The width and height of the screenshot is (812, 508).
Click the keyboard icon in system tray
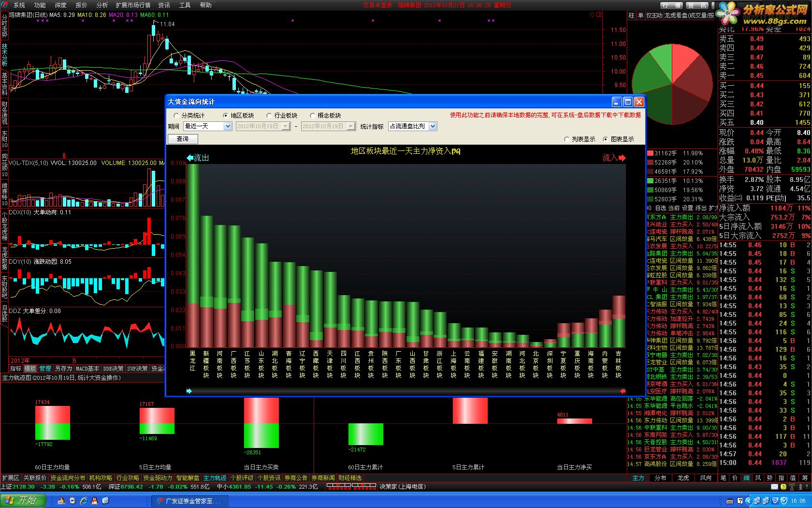click(x=730, y=501)
